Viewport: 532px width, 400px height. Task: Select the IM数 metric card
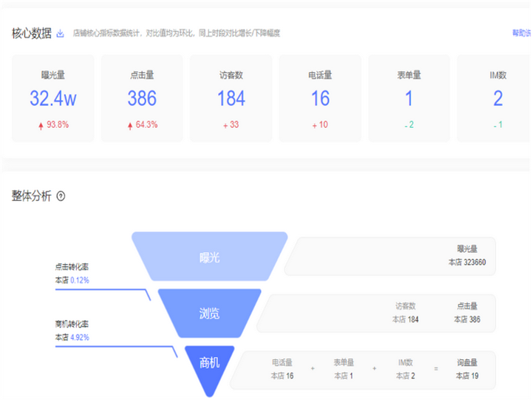(x=494, y=98)
